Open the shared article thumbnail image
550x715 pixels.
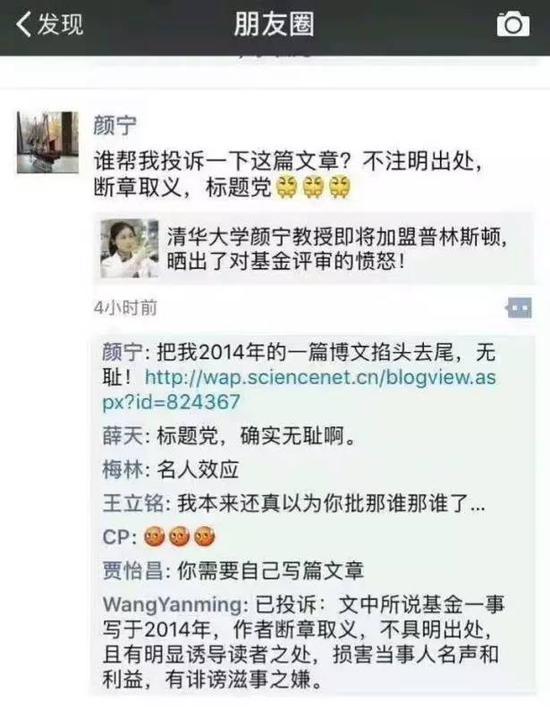pyautogui.click(x=130, y=249)
